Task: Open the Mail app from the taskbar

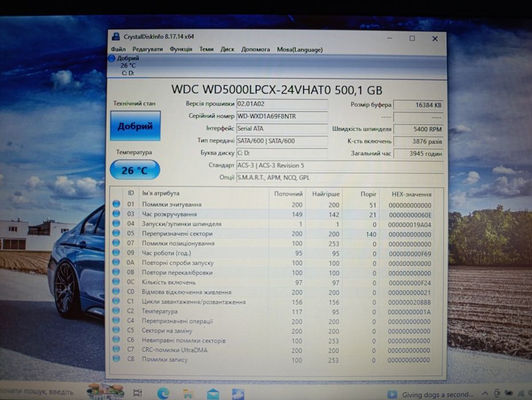Action: pos(212,394)
